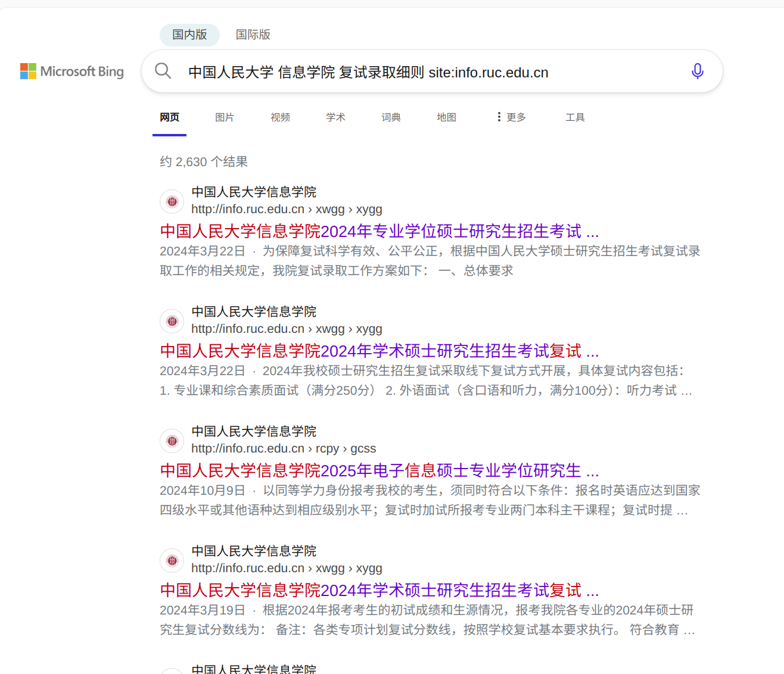Click snippet mentioning 满分250分
784x674 pixels.
click(427, 380)
